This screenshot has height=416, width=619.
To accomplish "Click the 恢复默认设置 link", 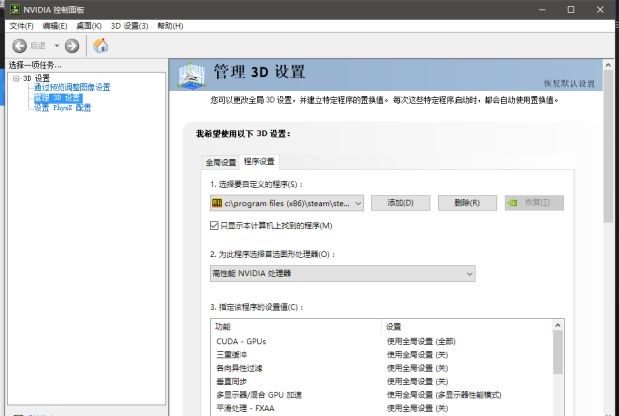I will point(569,84).
